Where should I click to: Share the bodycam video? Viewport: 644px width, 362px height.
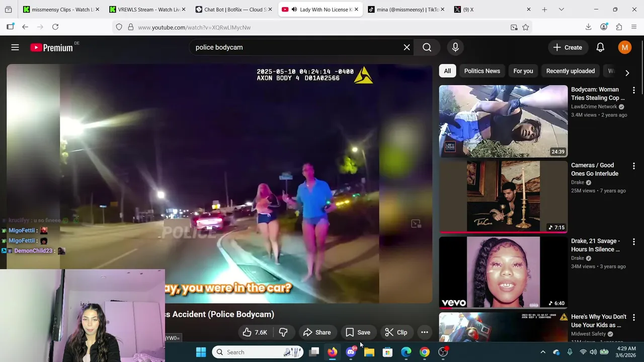pyautogui.click(x=317, y=332)
